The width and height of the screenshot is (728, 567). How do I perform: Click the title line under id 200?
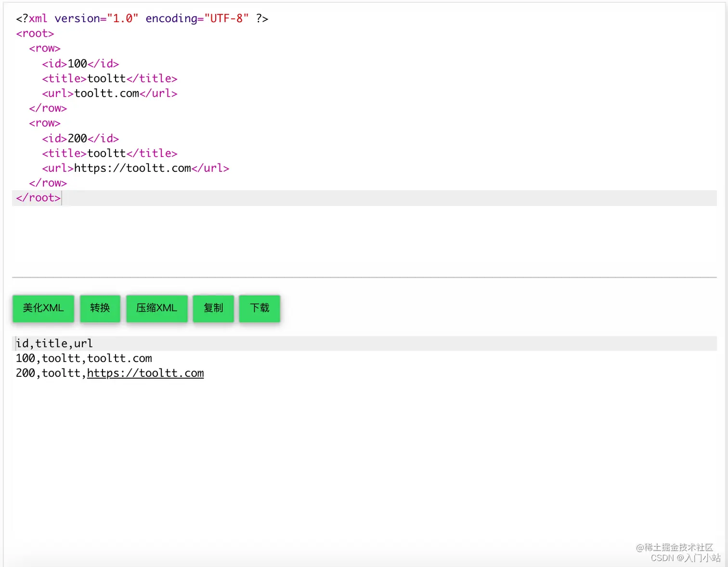[110, 153]
